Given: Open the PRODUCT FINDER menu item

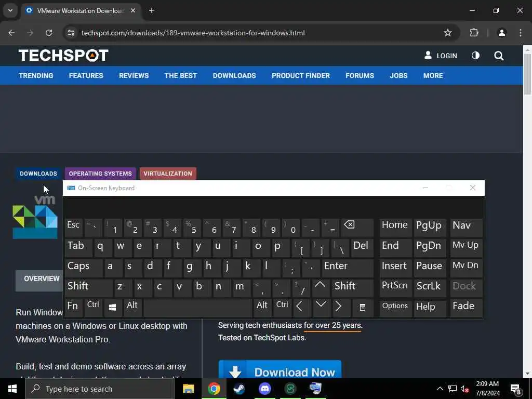Looking at the screenshot, I should 301,76.
